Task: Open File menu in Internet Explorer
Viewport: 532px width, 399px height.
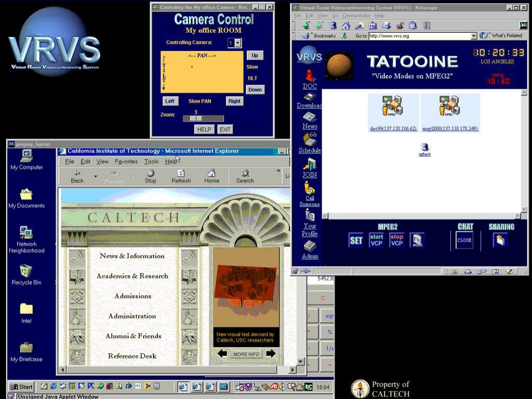Action: (x=70, y=162)
